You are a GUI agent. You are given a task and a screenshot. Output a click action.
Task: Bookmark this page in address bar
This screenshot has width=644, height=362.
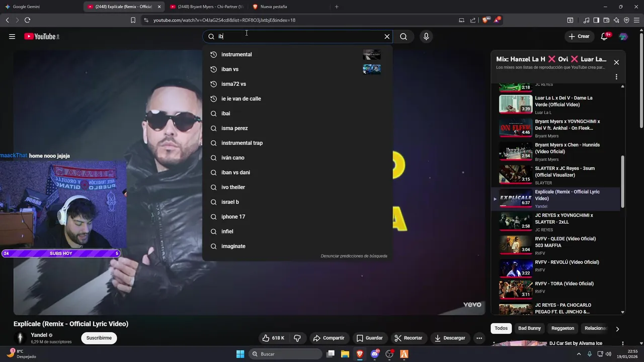tap(133, 20)
